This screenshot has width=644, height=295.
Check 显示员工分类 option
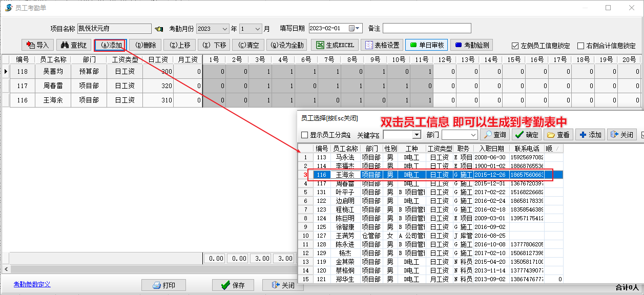305,135
